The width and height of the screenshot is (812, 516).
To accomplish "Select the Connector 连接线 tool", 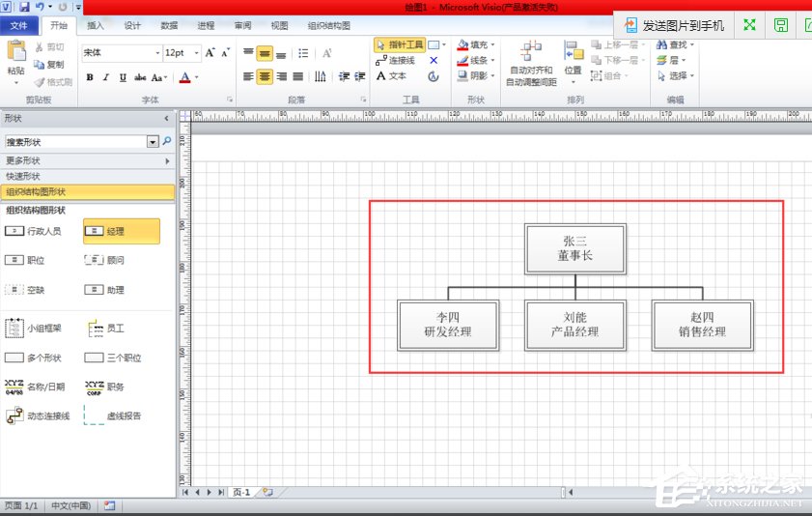I will (x=396, y=61).
